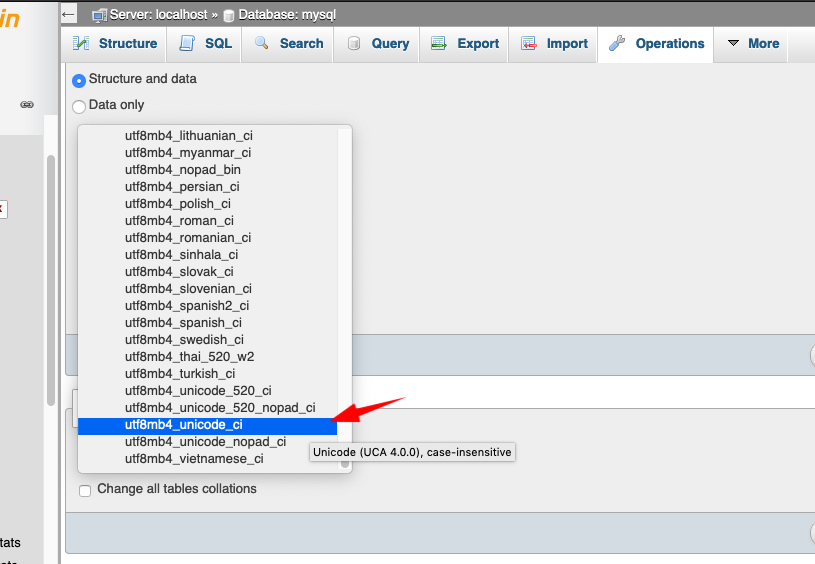Viewport: 815px width, 564px height.
Task: Choose utf8mb4_slovak_ci collation
Action: pos(207,272)
